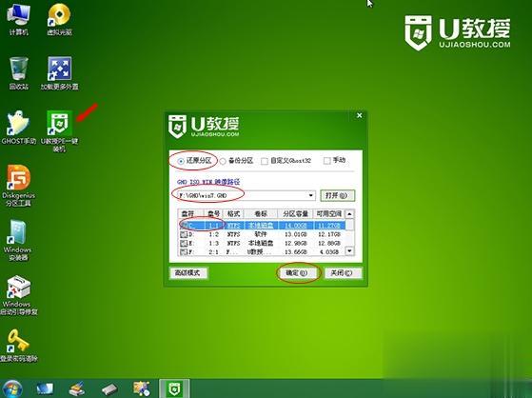Open the Windows启动引导修复 desktop icon
Viewport: 532px width, 398px height.
19,295
